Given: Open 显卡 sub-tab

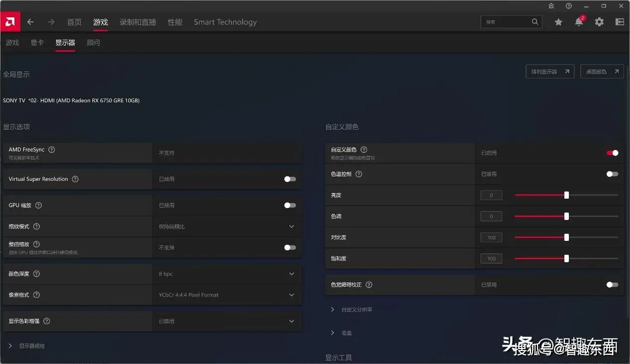Looking at the screenshot, I should tap(37, 43).
